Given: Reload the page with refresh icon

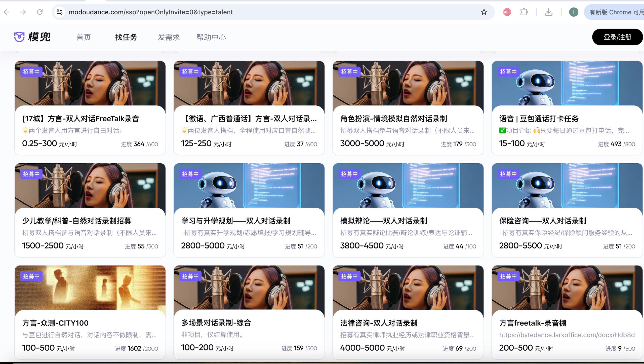Looking at the screenshot, I should pyautogui.click(x=40, y=12).
